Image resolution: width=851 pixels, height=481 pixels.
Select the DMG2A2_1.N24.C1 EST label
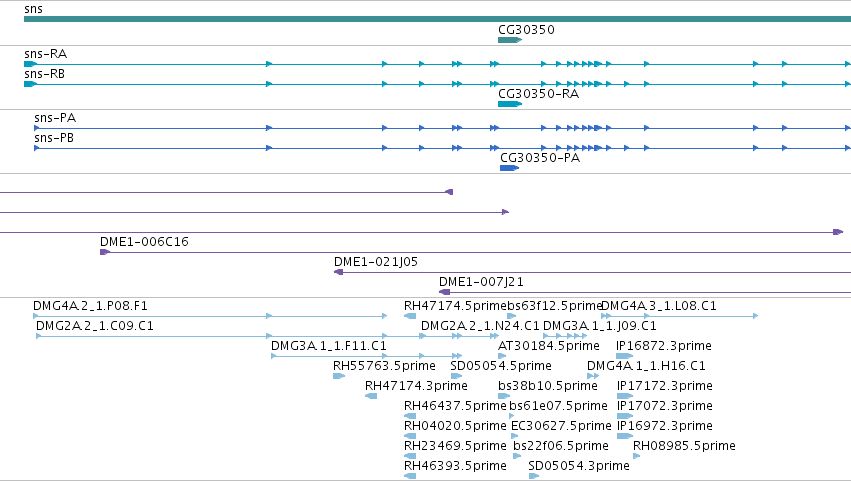pos(480,326)
